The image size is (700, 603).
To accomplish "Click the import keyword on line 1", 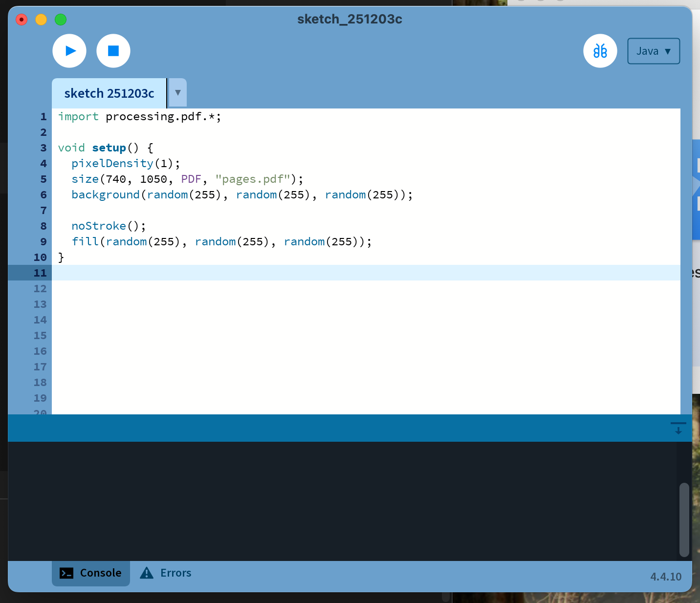I will (78, 117).
